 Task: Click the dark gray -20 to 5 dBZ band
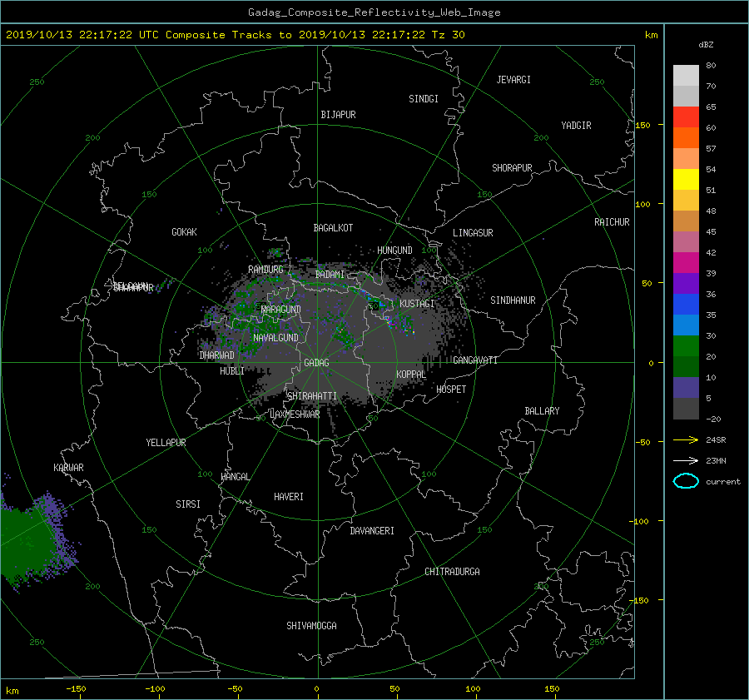pos(686,408)
